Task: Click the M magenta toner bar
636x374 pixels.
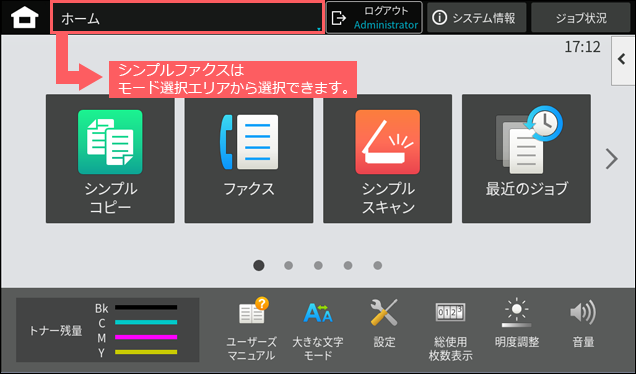Action: coord(146,337)
